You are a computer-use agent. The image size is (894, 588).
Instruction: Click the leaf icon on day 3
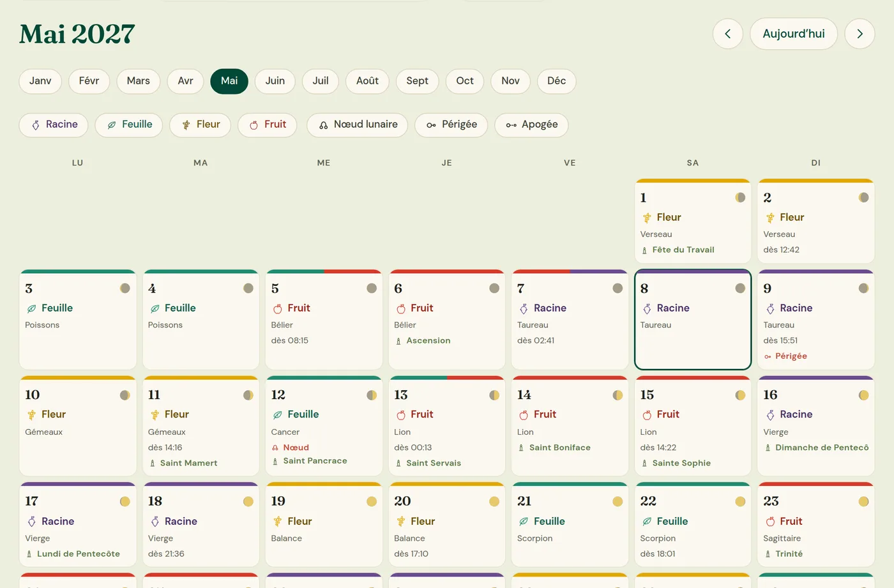(x=31, y=308)
